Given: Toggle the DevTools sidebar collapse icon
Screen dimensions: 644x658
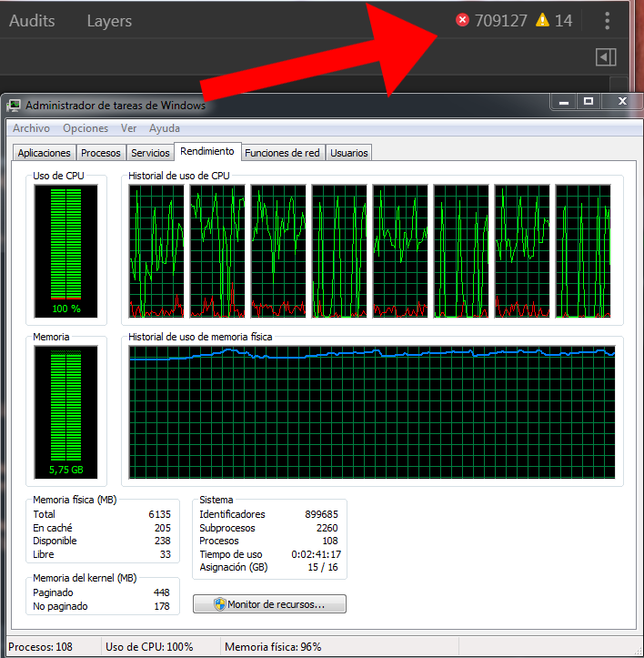Looking at the screenshot, I should tap(606, 57).
